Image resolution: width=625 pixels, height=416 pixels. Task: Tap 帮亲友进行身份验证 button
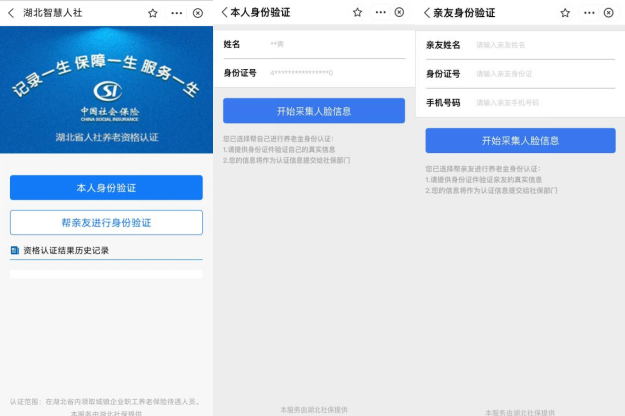click(x=106, y=222)
